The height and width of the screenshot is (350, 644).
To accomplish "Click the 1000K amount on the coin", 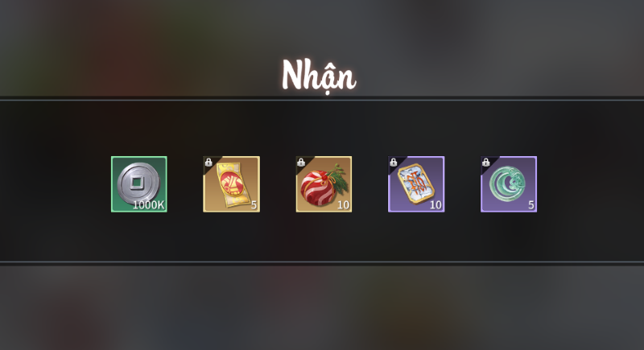I will 148,204.
